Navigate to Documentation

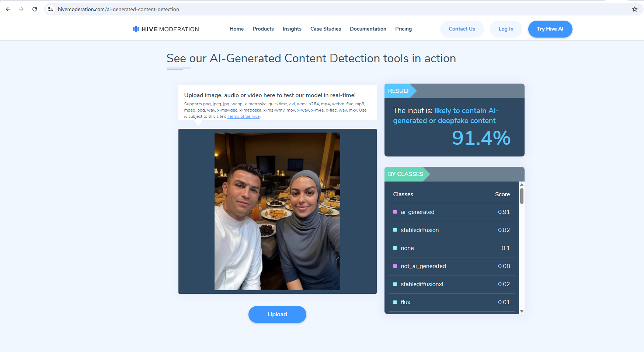click(x=368, y=29)
